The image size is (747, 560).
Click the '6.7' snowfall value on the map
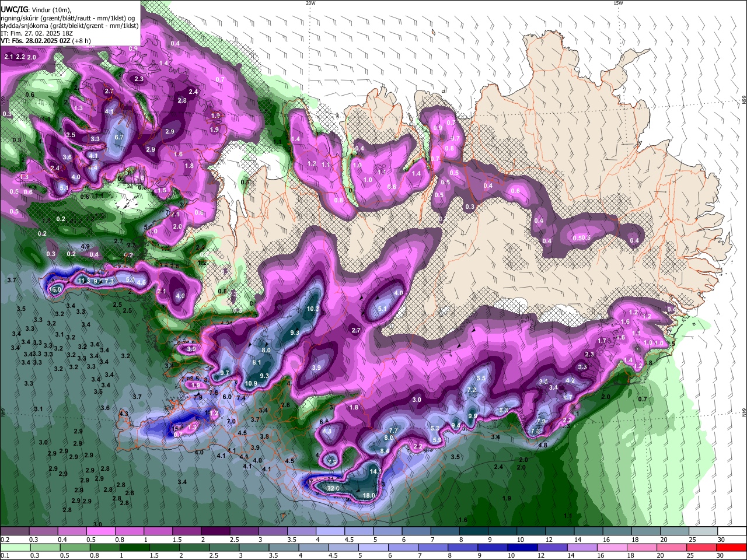119,137
